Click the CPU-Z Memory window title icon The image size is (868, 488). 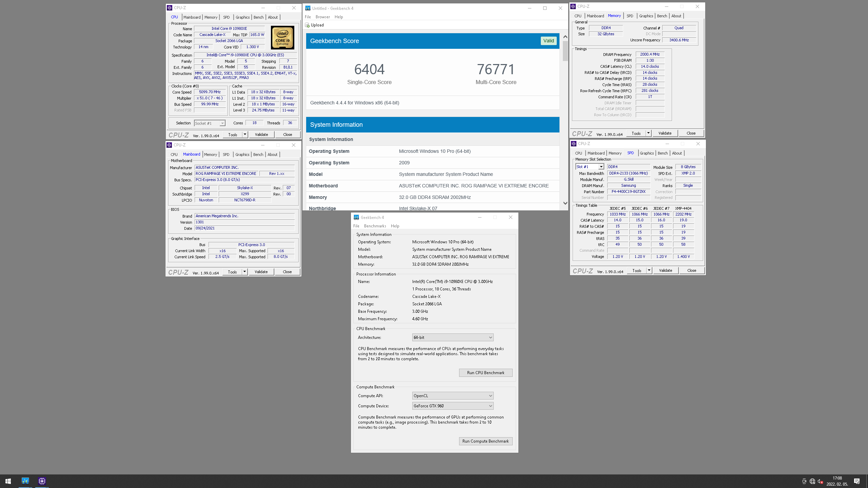573,6
